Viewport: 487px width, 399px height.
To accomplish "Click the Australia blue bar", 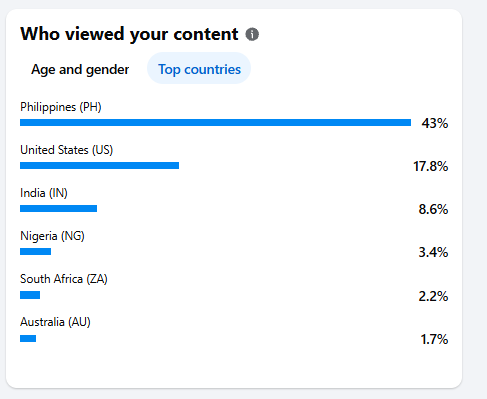I will tap(28, 339).
